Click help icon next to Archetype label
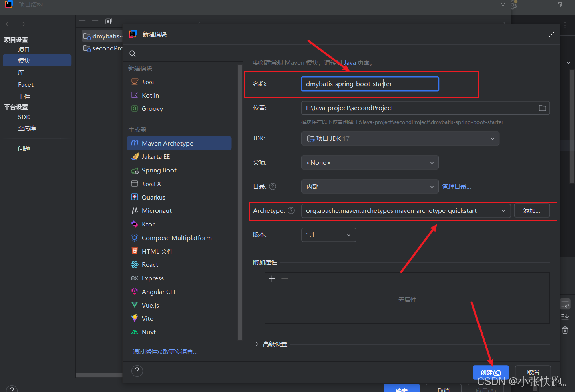 292,210
